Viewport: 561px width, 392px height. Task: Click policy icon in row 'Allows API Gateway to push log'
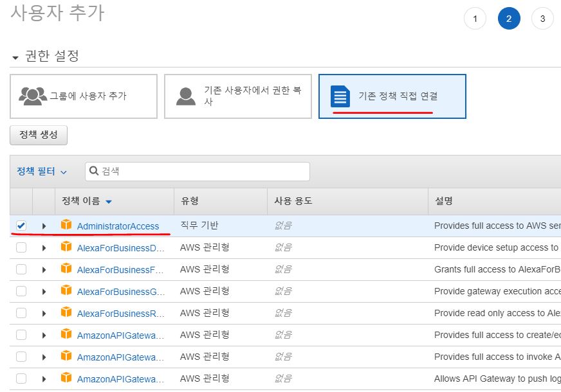tap(66, 377)
